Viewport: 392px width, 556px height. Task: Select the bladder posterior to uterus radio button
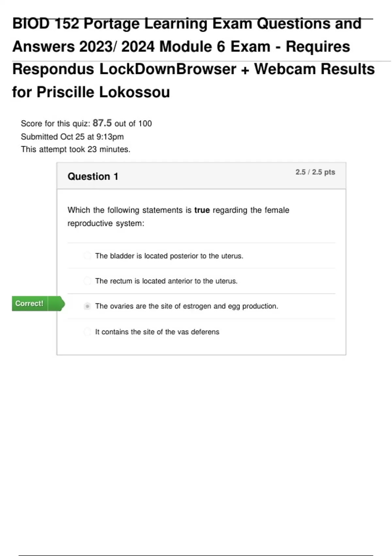point(87,255)
